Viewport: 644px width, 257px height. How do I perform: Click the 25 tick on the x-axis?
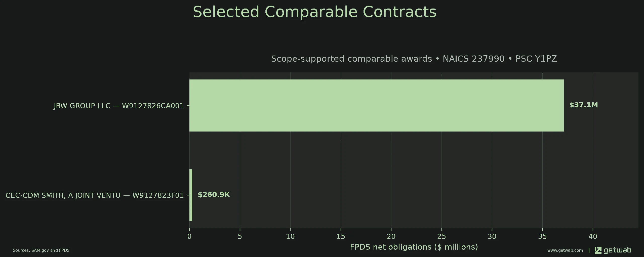[x=441, y=236]
